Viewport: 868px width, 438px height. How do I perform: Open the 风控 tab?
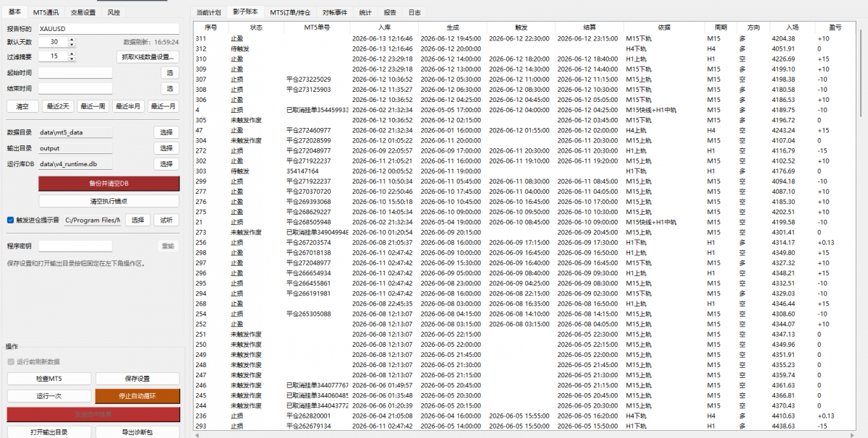pyautogui.click(x=114, y=12)
